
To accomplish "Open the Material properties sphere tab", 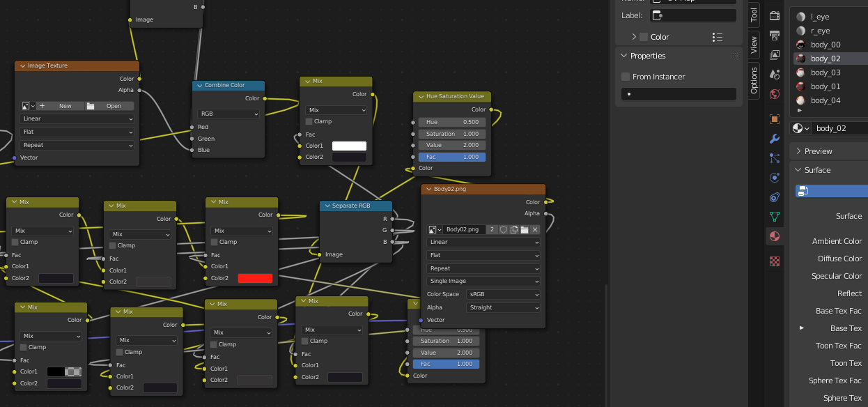I will [775, 236].
